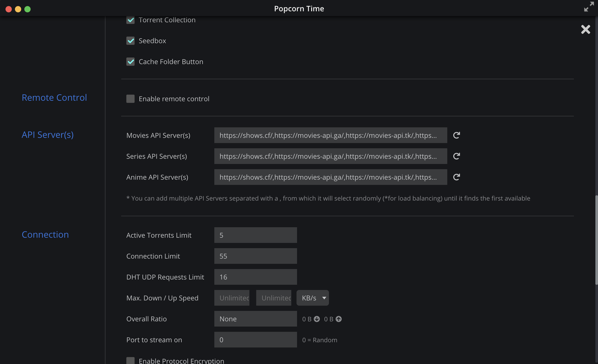Reset the Anime API Server(s) field
The image size is (598, 364).
456,177
